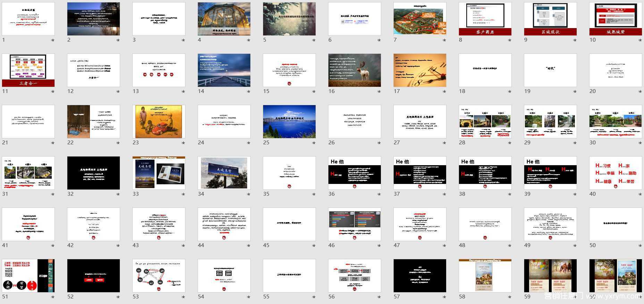Open slide 6 thumbnail
The image size is (644, 304).
click(x=354, y=19)
